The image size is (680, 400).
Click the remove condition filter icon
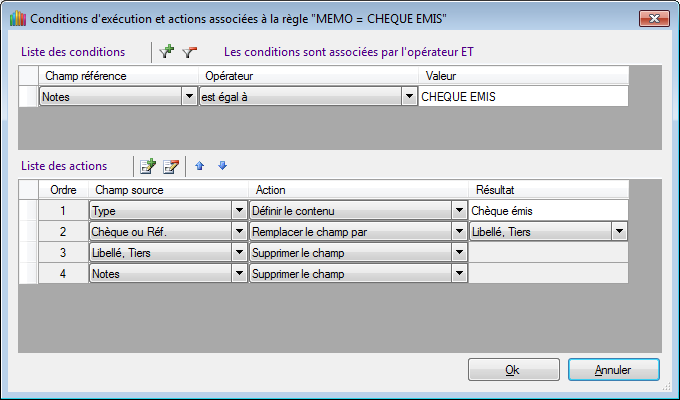pos(189,51)
